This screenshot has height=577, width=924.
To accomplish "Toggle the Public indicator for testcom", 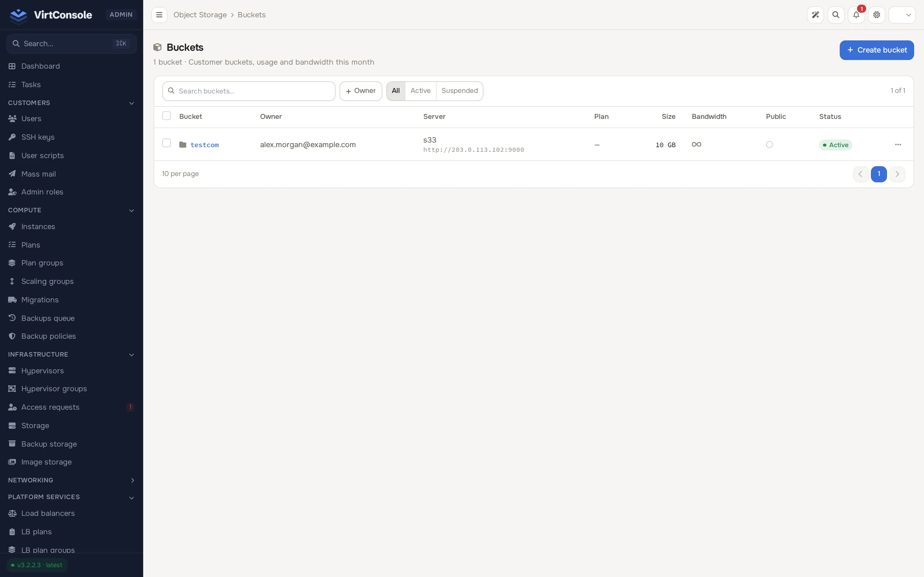I will [x=769, y=145].
